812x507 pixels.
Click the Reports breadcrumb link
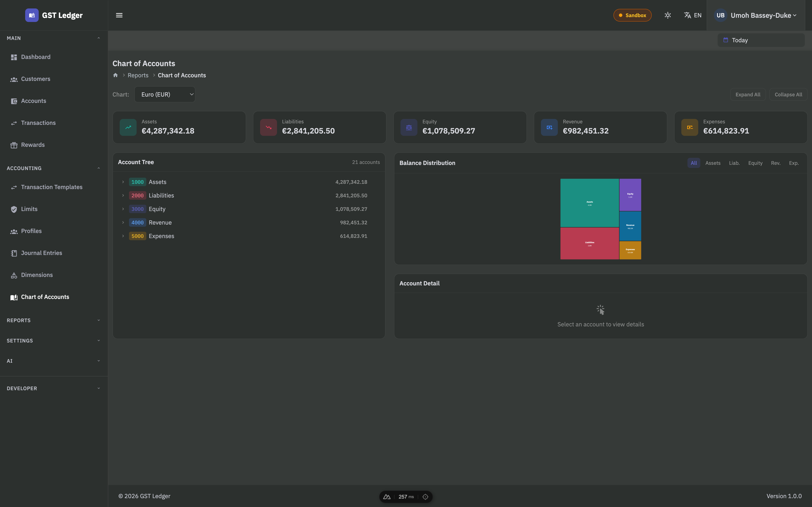coord(138,75)
